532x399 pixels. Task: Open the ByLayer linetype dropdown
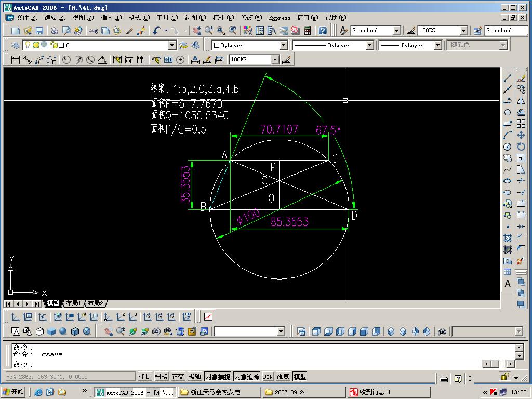(370, 45)
